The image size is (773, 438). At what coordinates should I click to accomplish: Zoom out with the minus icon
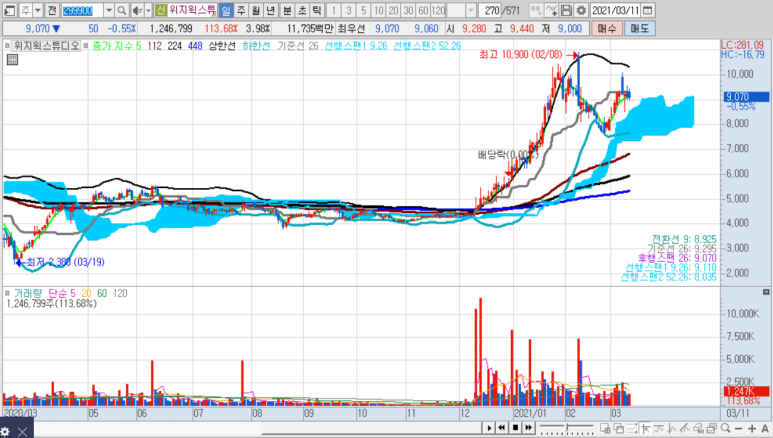tap(738, 428)
